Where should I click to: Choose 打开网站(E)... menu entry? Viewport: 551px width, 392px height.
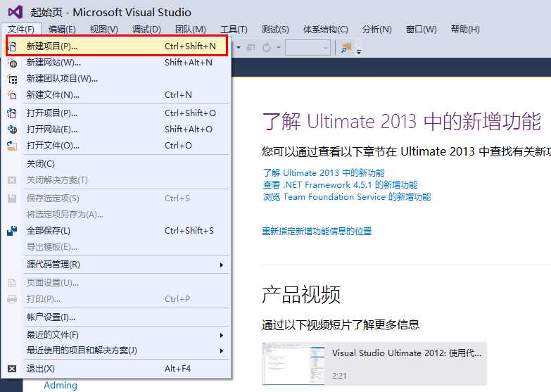[117, 129]
